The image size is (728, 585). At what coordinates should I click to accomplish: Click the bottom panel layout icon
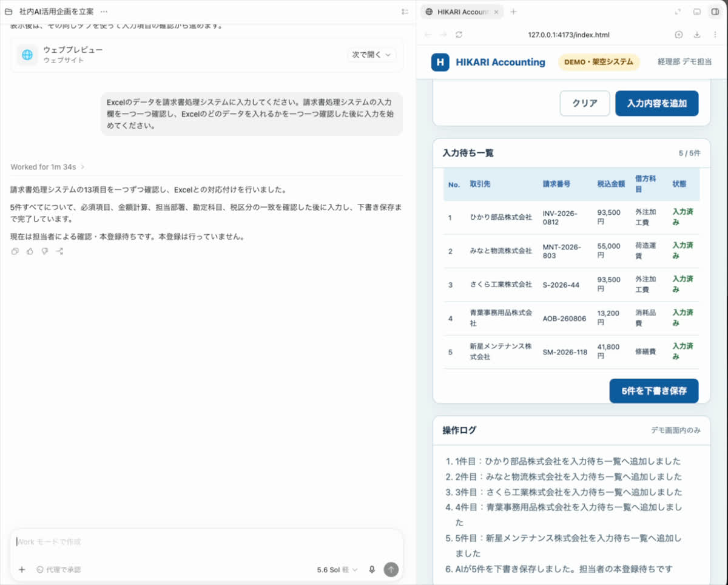click(x=697, y=12)
